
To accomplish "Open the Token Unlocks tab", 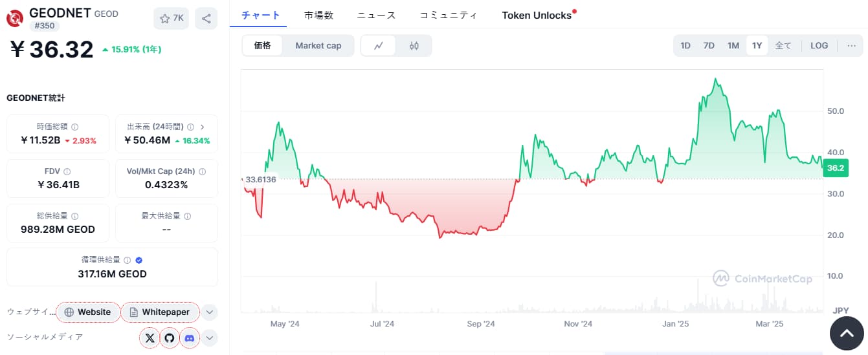I will (537, 15).
